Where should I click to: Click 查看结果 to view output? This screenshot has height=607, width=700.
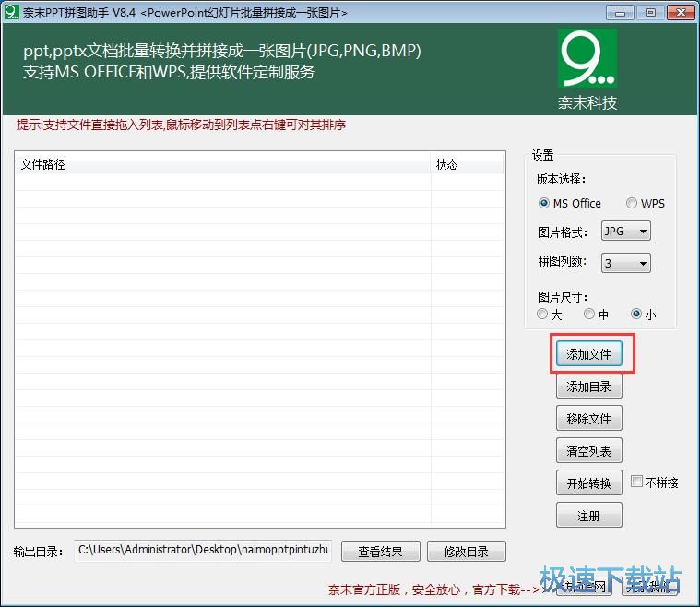tap(380, 552)
